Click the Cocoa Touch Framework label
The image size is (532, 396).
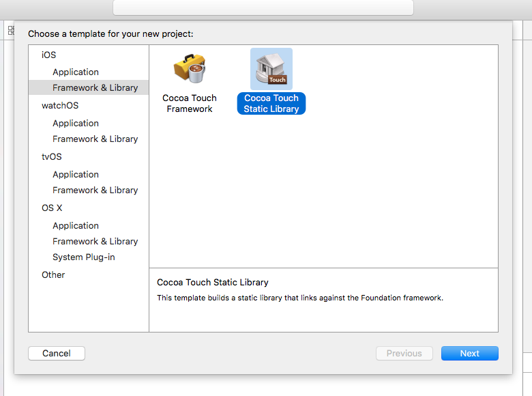pos(190,103)
